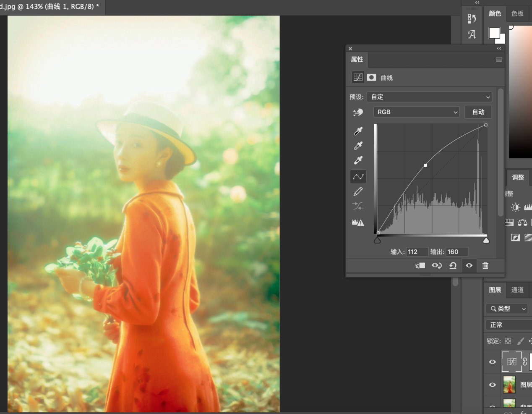This screenshot has height=414, width=532.
Task: Click the black point input slider triangle
Action: 377,240
